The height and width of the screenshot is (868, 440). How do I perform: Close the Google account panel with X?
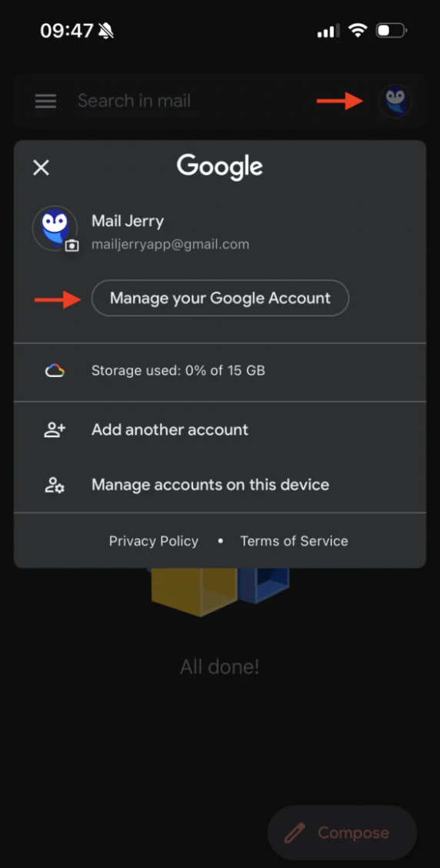(x=41, y=167)
